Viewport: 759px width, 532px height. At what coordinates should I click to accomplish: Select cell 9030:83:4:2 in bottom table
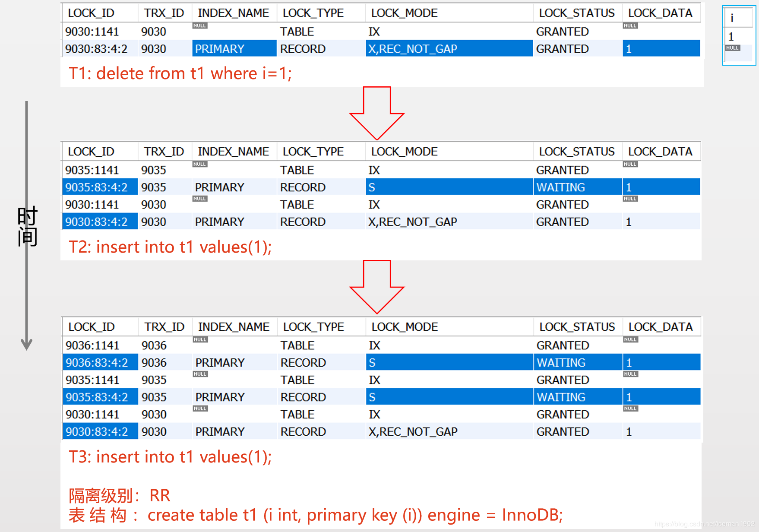pyautogui.click(x=100, y=431)
